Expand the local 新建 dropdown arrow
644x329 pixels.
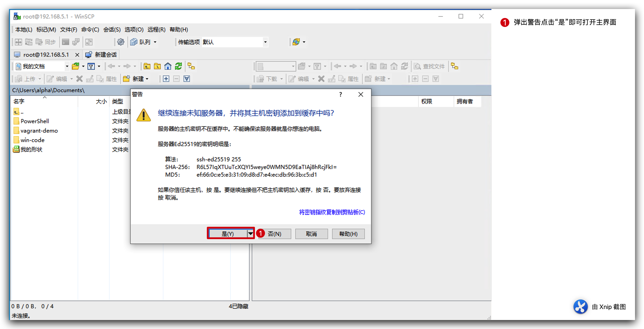tap(147, 79)
